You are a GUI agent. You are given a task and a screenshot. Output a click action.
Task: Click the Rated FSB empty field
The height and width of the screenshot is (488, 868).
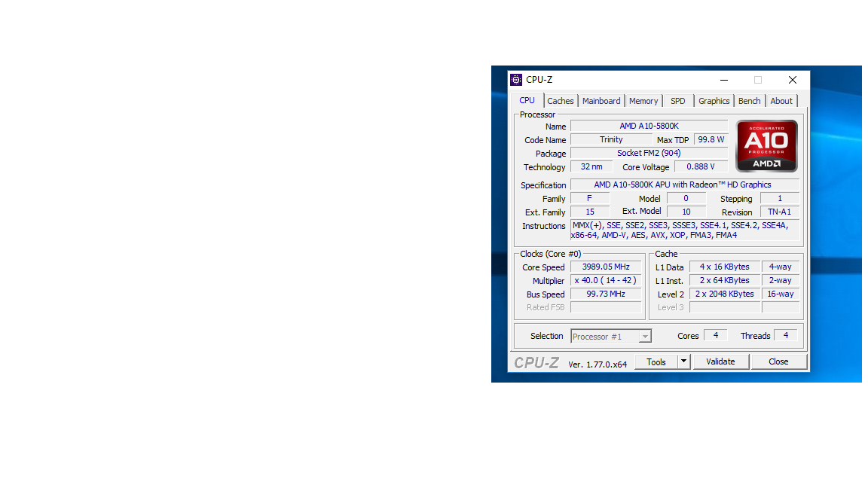(606, 307)
